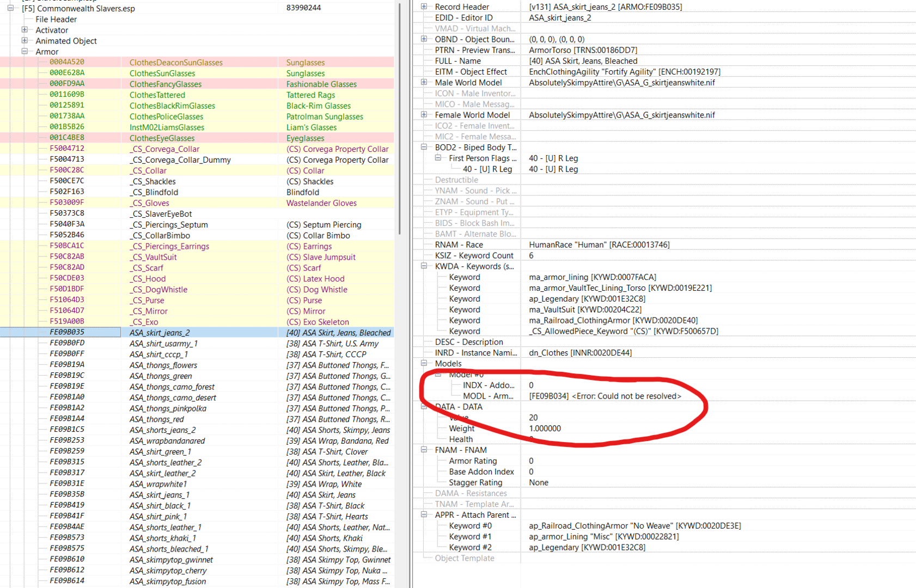916x588 pixels.
Task: Click FormID FE09B1C5 cell
Action: pyautogui.click(x=67, y=430)
